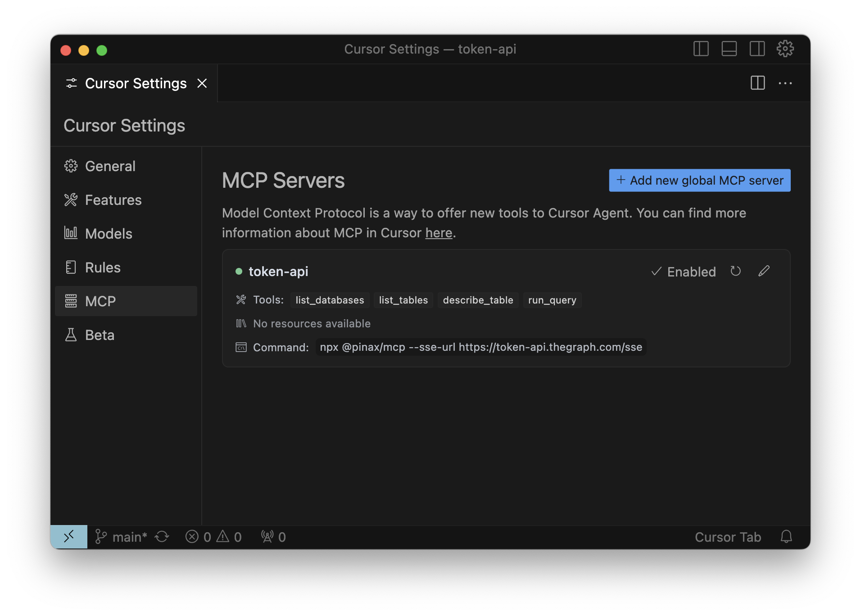Open the gear settings icon in title bar
The height and width of the screenshot is (616, 861).
(785, 49)
